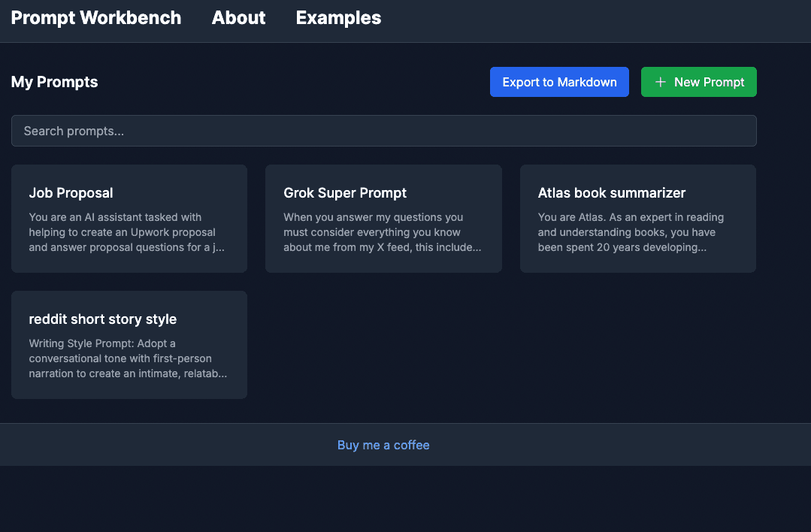
Task: Open the reddit short story style card
Action: coord(129,345)
